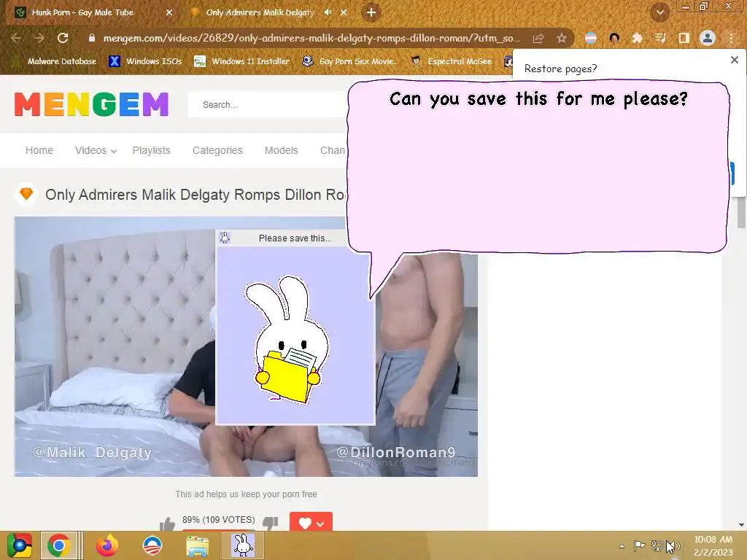
Task: Open Google Chrome from the taskbar
Action: click(x=59, y=545)
